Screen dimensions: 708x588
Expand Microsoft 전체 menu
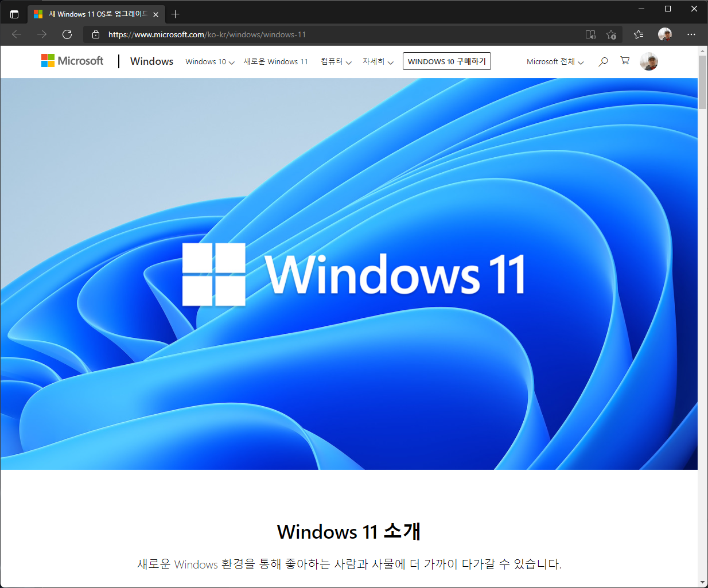pos(555,61)
